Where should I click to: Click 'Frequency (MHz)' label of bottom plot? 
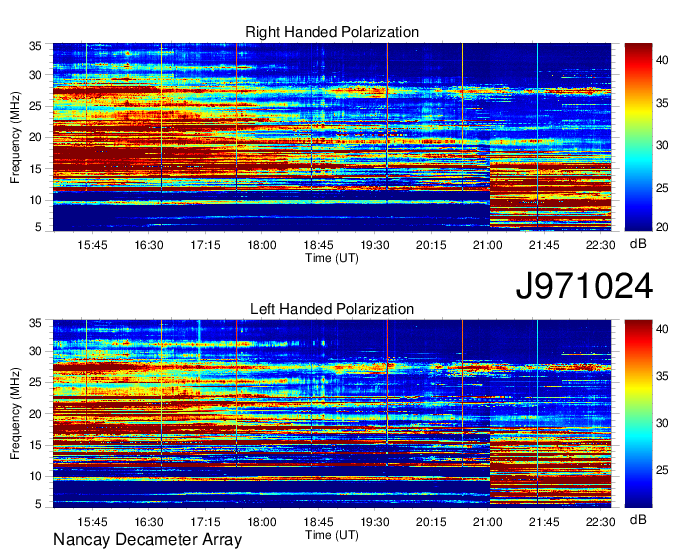click(x=15, y=414)
